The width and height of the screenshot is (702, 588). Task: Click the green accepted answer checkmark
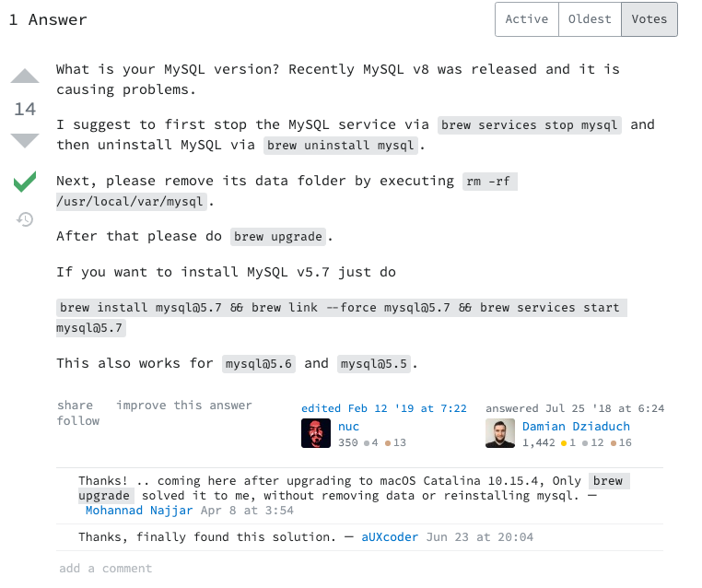coord(25,182)
